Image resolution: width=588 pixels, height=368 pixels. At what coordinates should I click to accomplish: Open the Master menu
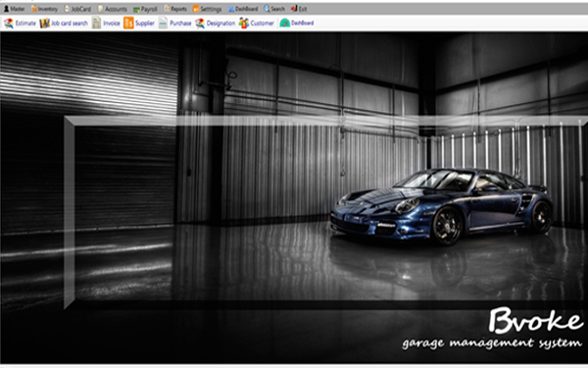(x=15, y=9)
